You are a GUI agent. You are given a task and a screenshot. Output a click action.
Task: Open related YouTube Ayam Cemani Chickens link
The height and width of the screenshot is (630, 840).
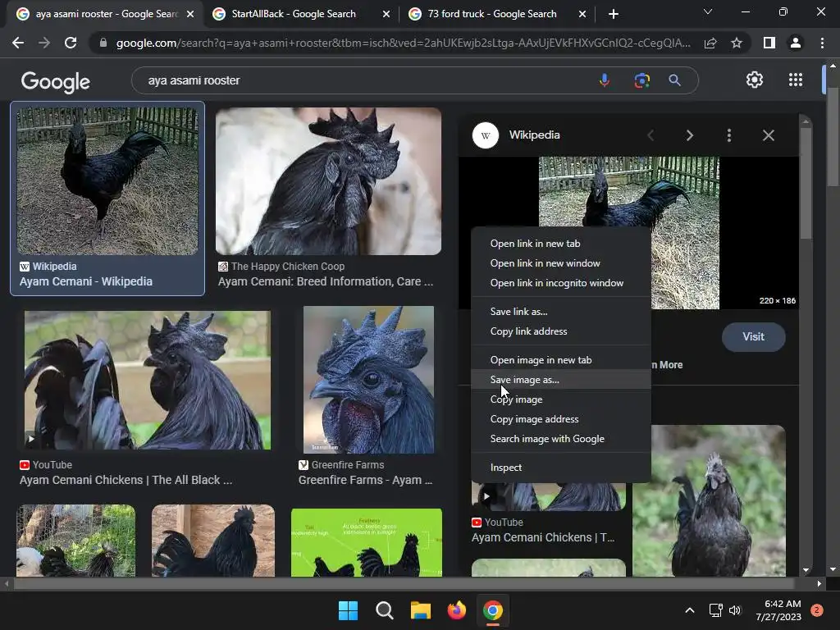pos(543,538)
